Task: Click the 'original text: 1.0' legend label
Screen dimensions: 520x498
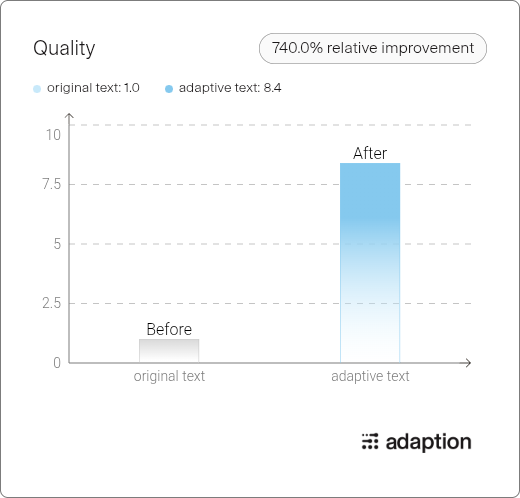Action: coord(93,88)
